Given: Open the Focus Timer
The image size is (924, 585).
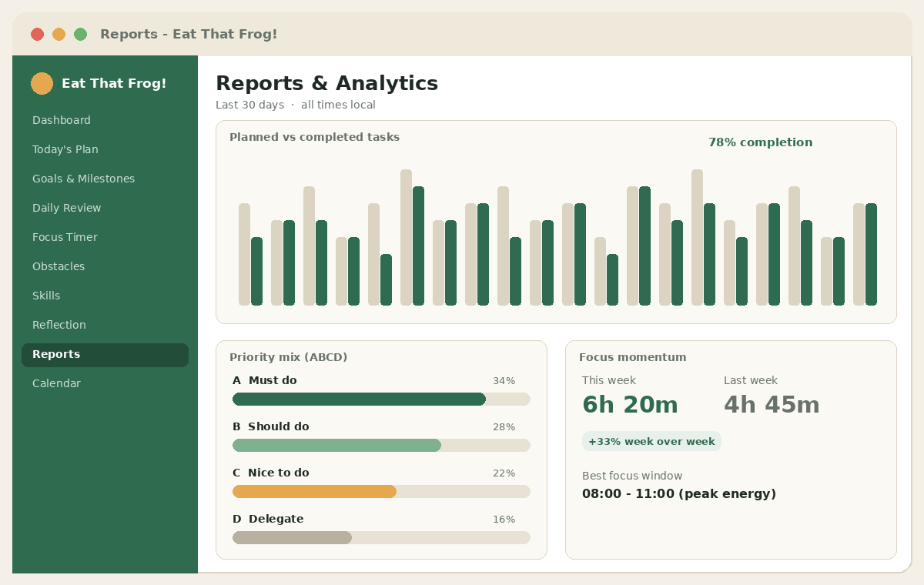Looking at the screenshot, I should click(x=65, y=237).
